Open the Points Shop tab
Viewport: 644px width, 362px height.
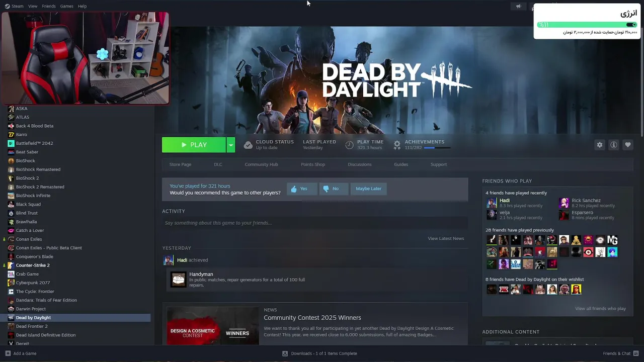[x=313, y=164]
